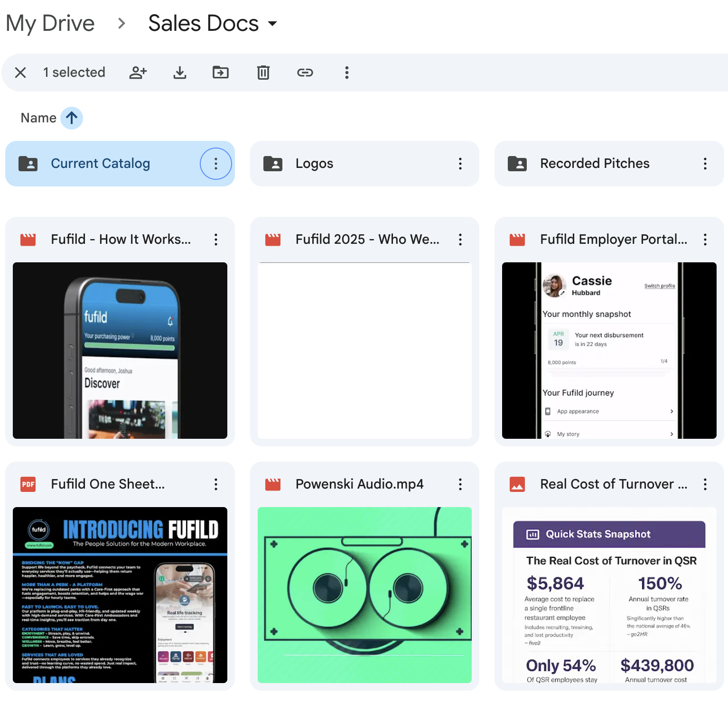Open Fufild How It Works phone thumbnail
The image size is (728, 712).
[120, 351]
